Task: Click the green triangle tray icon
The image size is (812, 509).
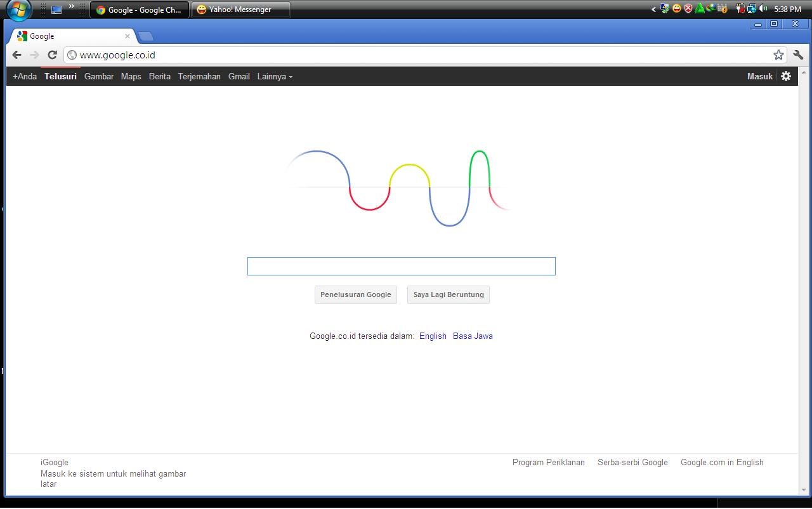Action: (x=700, y=9)
